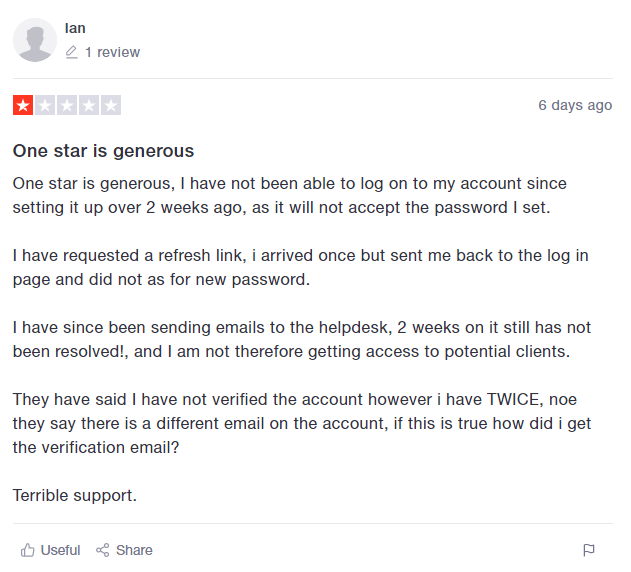
Task: Click the fourth grey rating star
Action: pos(89,105)
